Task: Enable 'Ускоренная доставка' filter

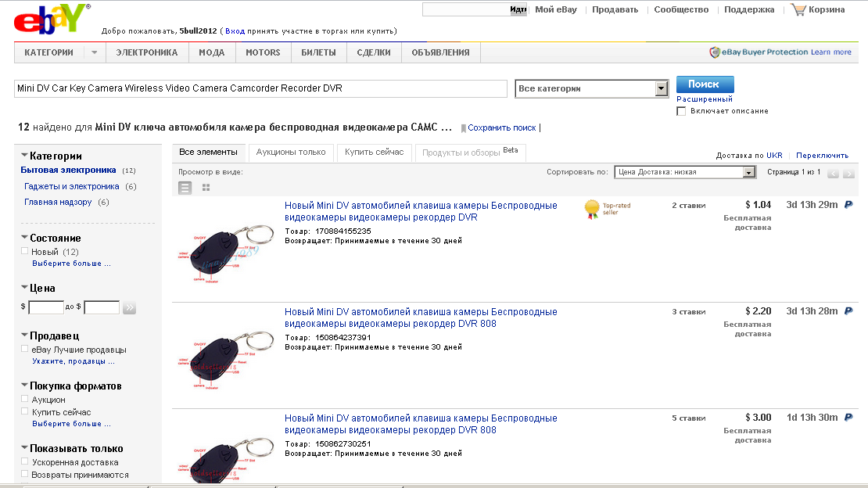Action: 24,461
